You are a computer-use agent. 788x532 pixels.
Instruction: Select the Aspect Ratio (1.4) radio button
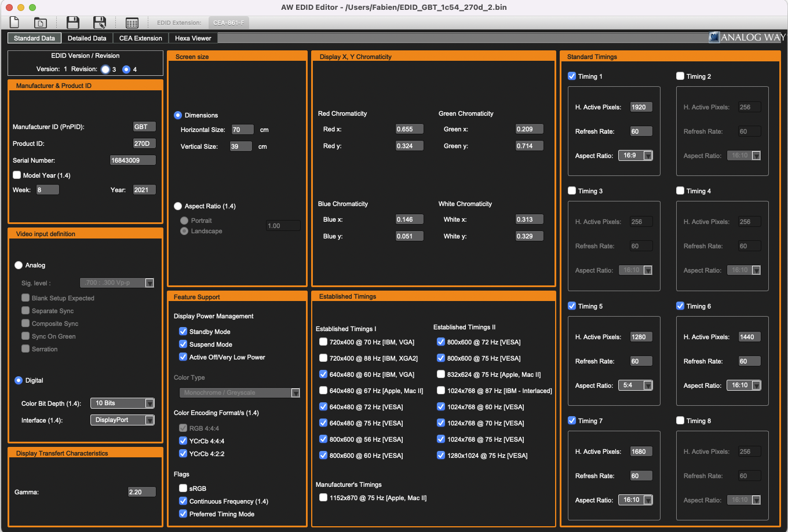point(178,206)
